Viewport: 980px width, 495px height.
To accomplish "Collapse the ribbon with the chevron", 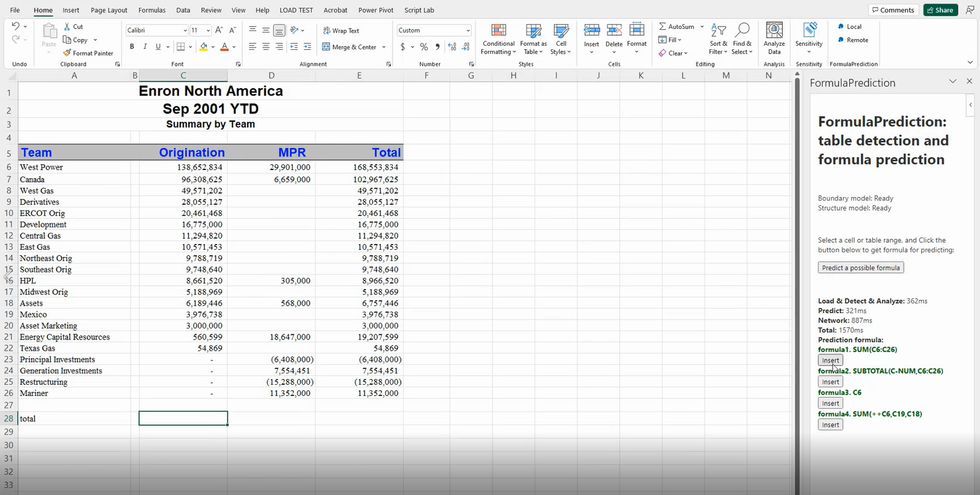I will (969, 62).
